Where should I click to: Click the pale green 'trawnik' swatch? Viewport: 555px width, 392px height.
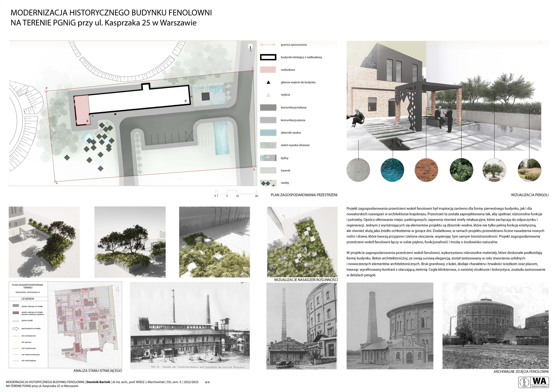pos(268,170)
